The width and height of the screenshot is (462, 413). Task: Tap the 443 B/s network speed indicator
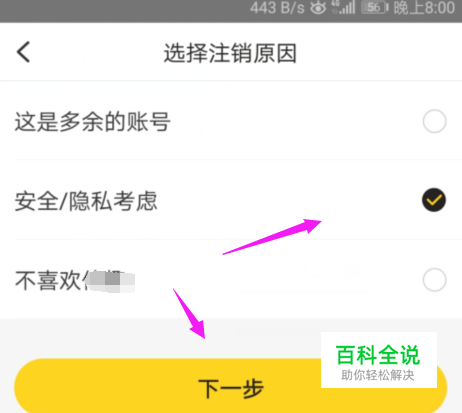click(277, 8)
